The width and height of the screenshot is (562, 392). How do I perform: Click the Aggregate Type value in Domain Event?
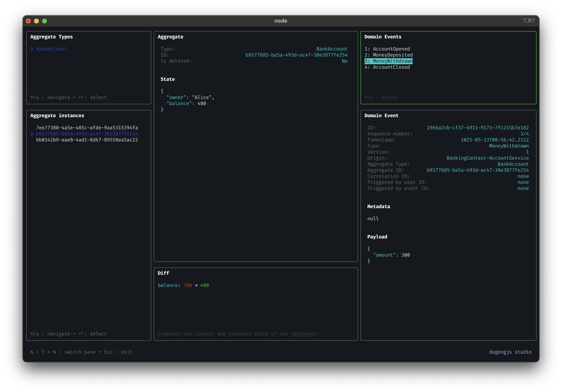[513, 164]
